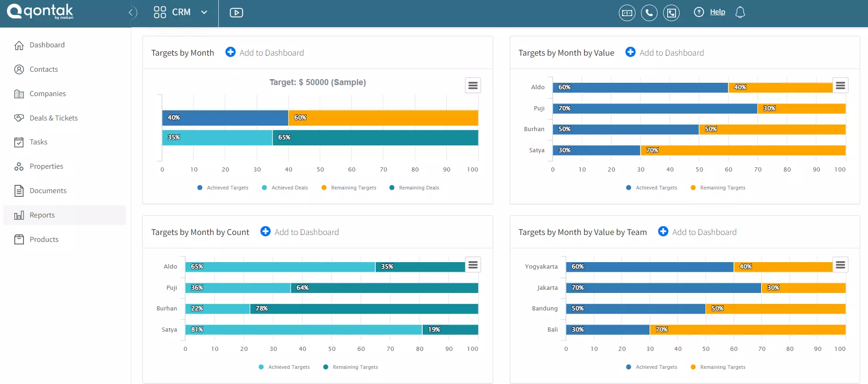Open the Help link
The height and width of the screenshot is (384, 868).
pyautogui.click(x=717, y=12)
